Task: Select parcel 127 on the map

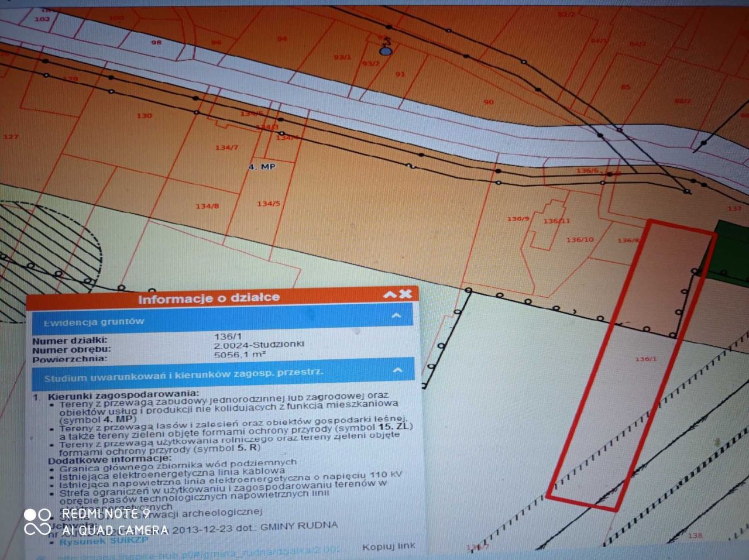Action: coord(11,137)
